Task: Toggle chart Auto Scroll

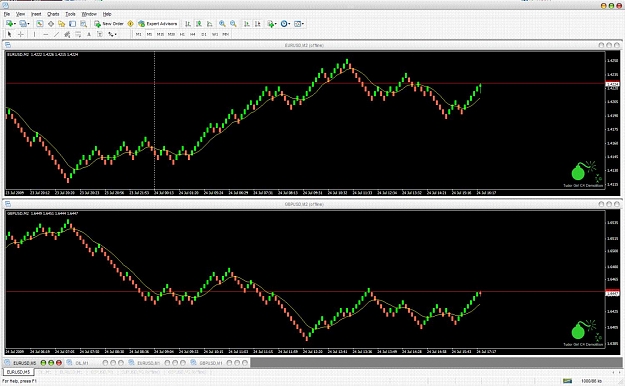Action: click(x=247, y=24)
